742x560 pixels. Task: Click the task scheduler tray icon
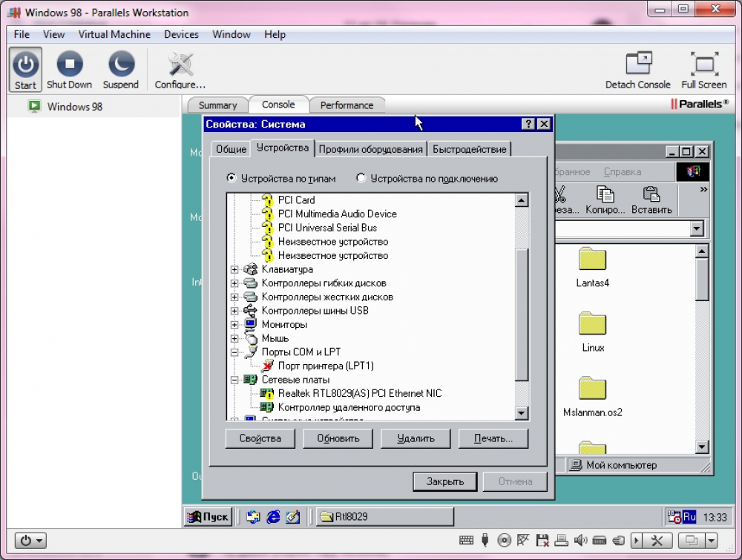click(674, 517)
